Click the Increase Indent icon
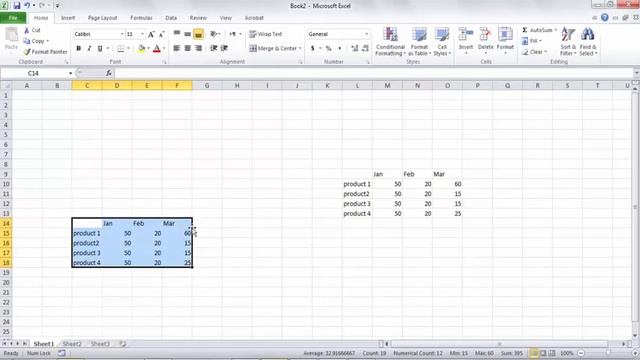This screenshot has height=360, width=640. 224,48
